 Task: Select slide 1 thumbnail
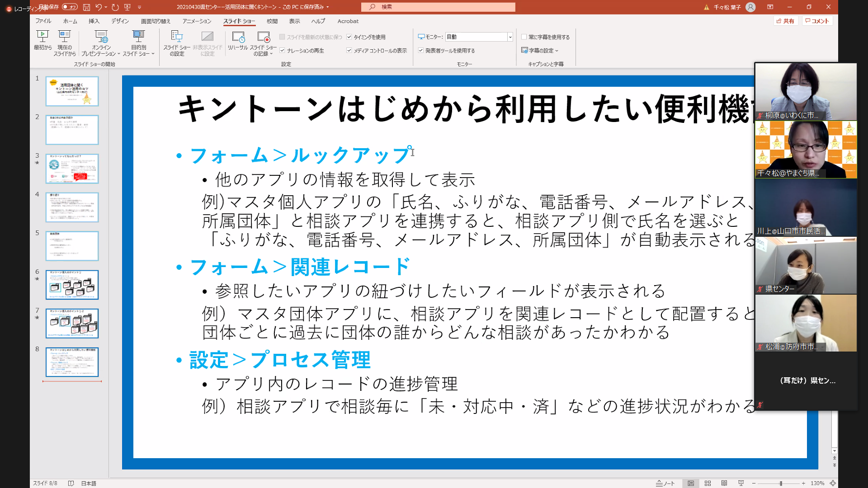tap(72, 91)
